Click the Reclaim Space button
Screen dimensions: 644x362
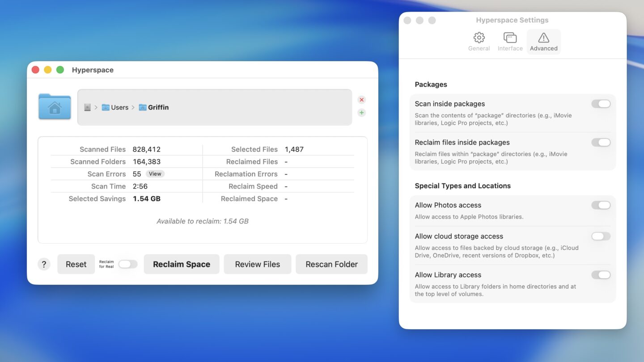click(x=181, y=264)
